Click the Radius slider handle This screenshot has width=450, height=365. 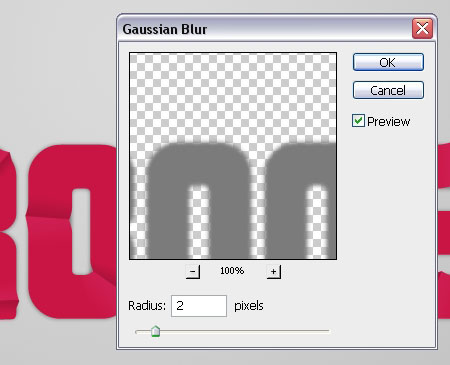[x=155, y=331]
